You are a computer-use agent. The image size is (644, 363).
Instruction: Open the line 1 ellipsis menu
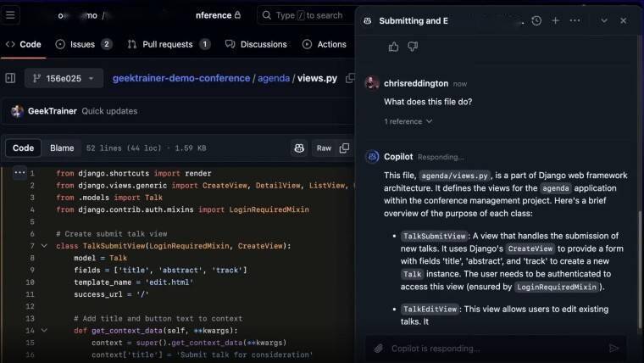pos(19,173)
